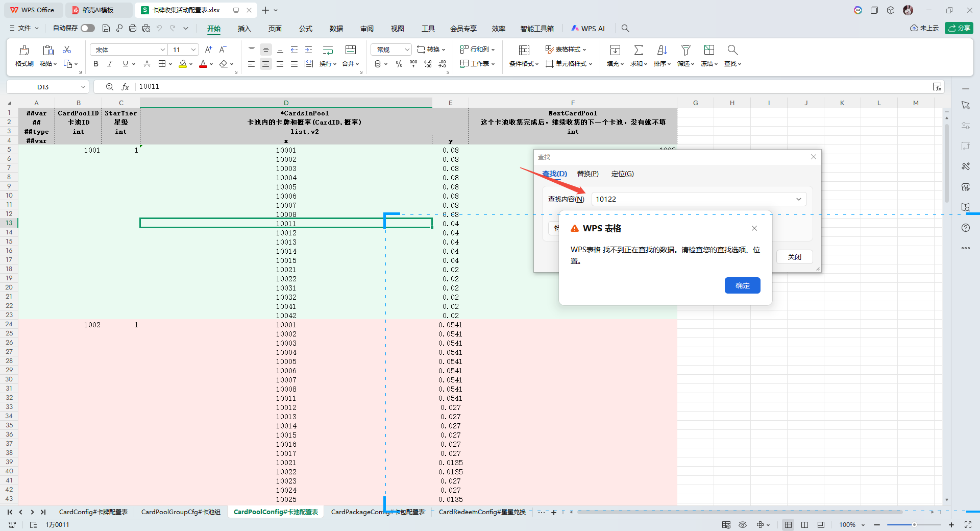Screen dimensions: 980x531
Task: Click the Insert Function fx icon
Action: pyautogui.click(x=125, y=87)
